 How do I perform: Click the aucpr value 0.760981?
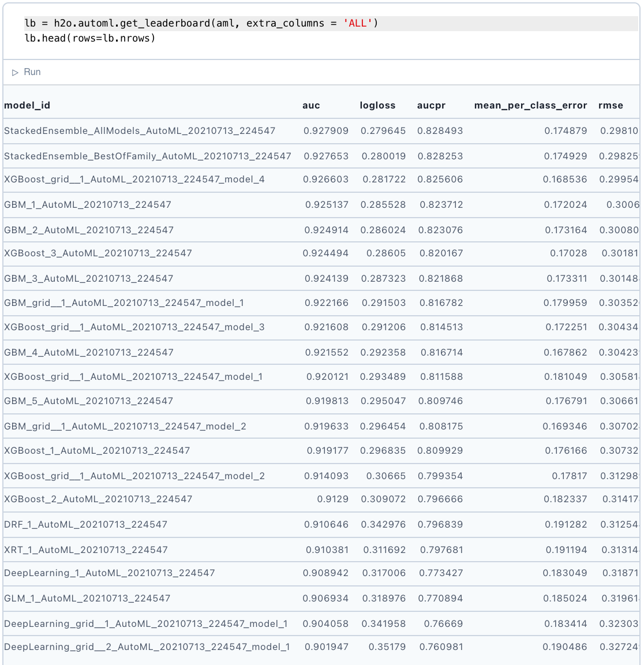tap(441, 647)
